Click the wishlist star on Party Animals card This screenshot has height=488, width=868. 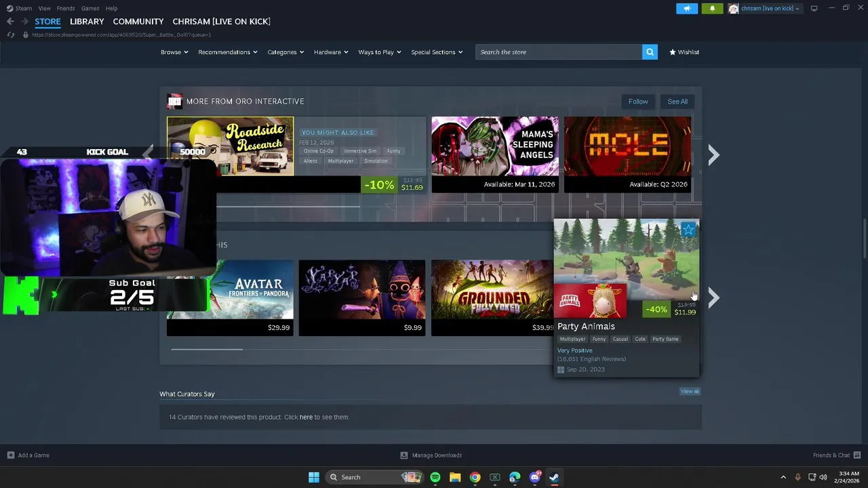(688, 230)
